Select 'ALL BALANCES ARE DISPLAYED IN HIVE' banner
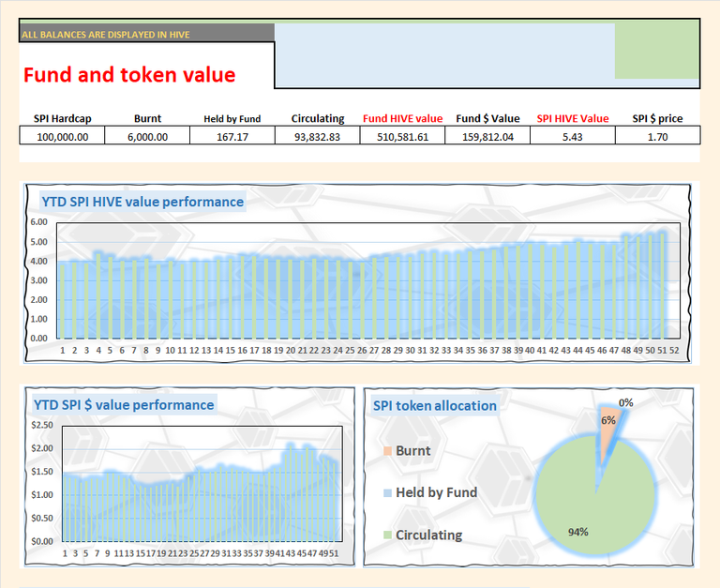The image size is (720, 588). 146,33
